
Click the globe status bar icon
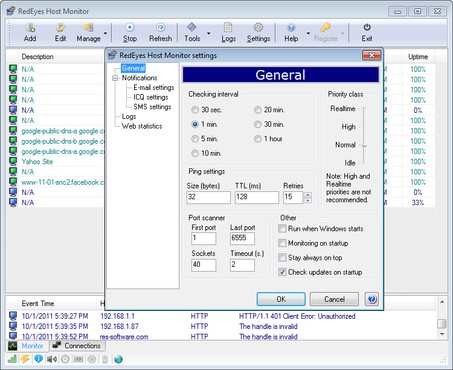(118, 359)
